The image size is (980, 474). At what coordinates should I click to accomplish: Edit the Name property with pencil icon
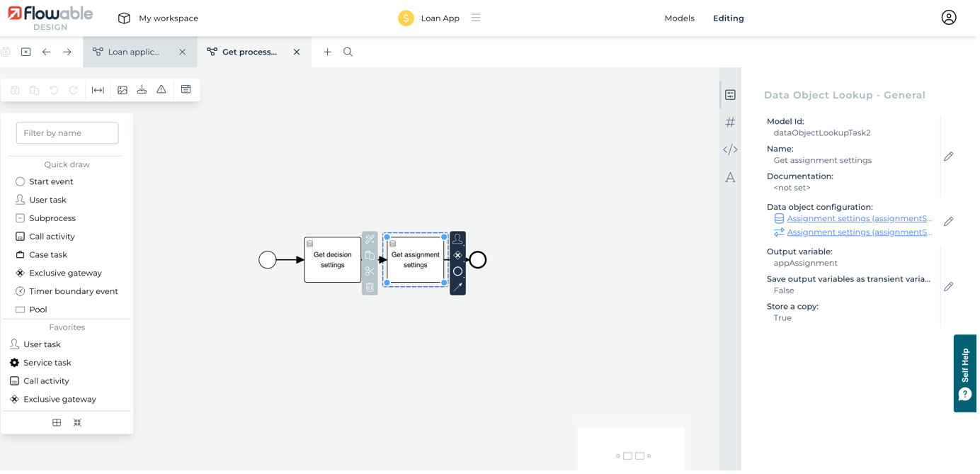point(948,156)
